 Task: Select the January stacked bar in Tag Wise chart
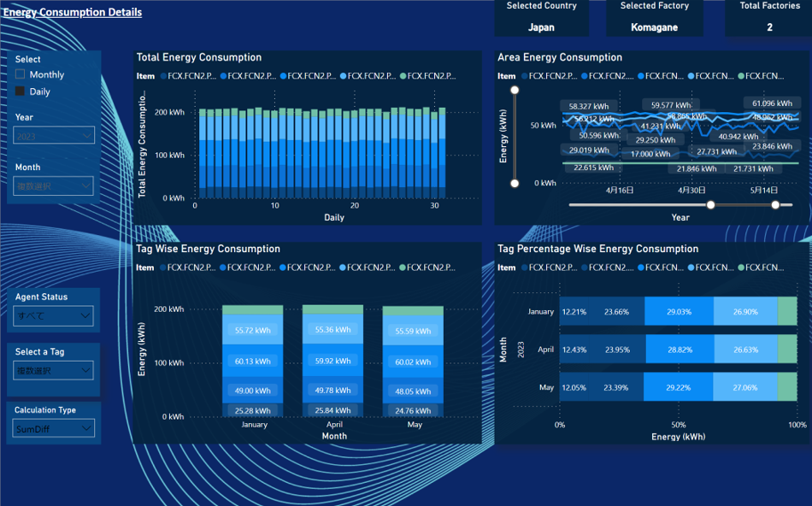pos(253,359)
